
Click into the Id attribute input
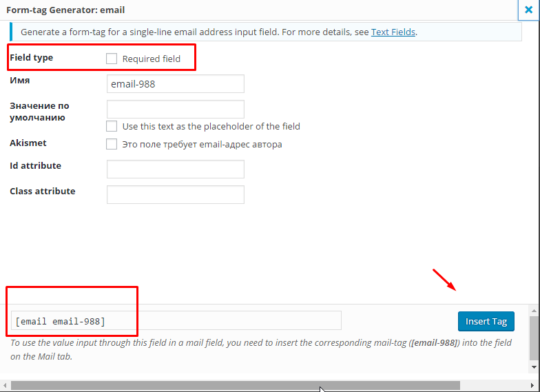[176, 169]
